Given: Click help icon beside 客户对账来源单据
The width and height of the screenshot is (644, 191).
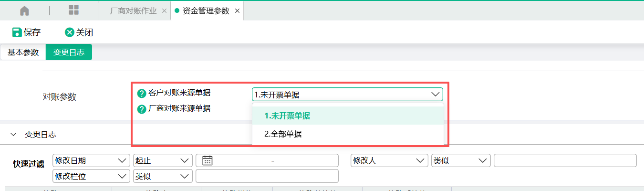Looking at the screenshot, I should click(141, 94).
